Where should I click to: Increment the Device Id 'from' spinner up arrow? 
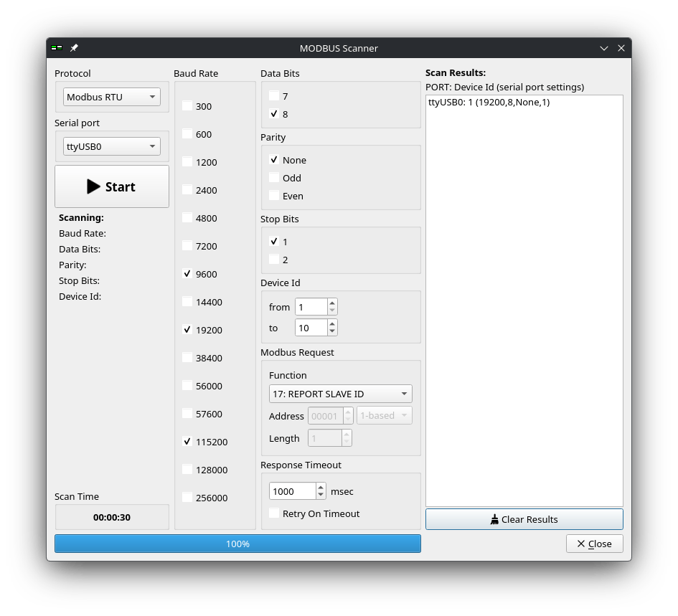332,303
